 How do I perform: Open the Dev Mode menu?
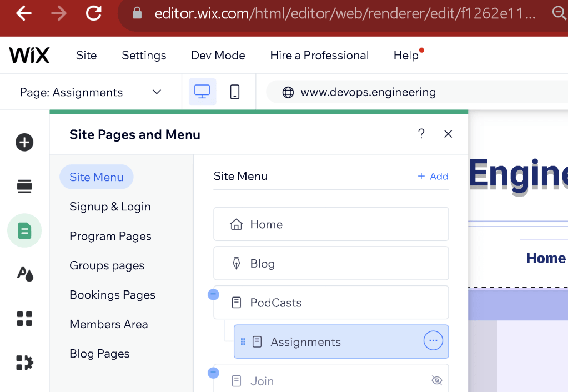[x=218, y=55]
